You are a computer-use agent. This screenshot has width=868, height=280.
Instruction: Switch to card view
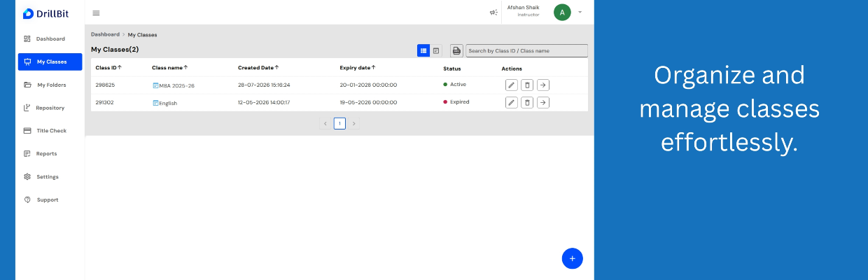tap(436, 50)
